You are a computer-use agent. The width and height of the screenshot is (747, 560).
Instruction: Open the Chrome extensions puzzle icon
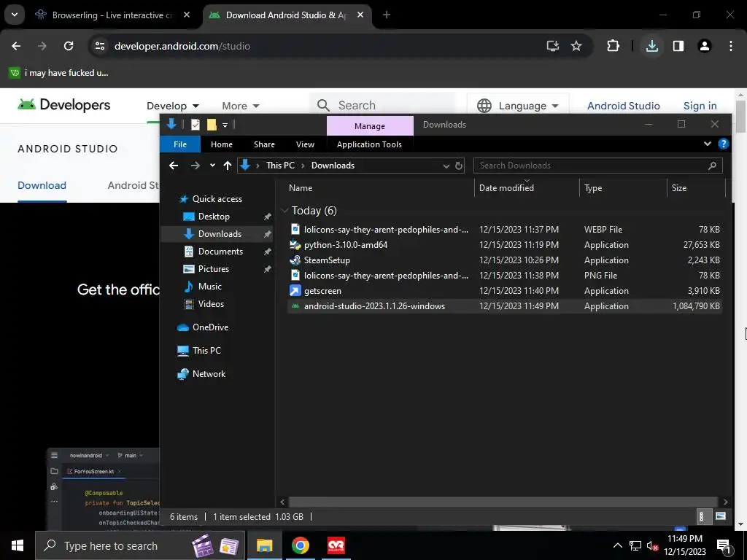click(x=613, y=46)
